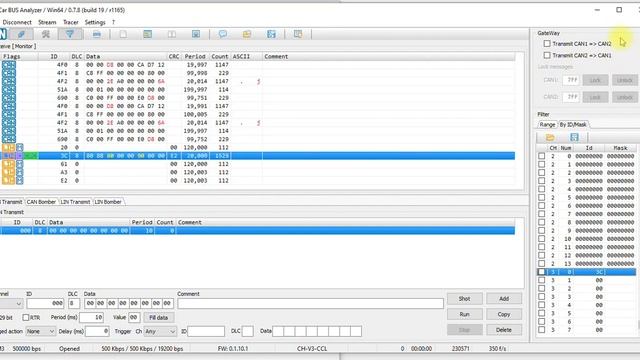
Task: Open the ? help menu
Action: click(x=113, y=22)
